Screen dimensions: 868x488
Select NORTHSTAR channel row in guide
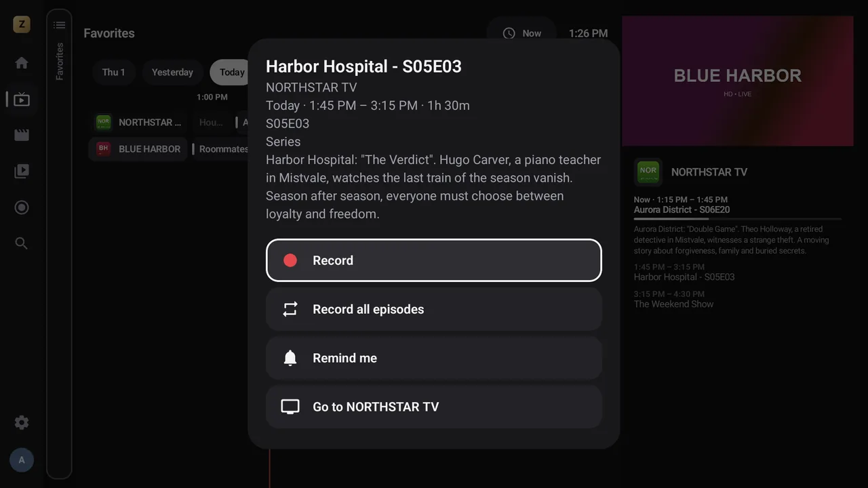coord(138,123)
